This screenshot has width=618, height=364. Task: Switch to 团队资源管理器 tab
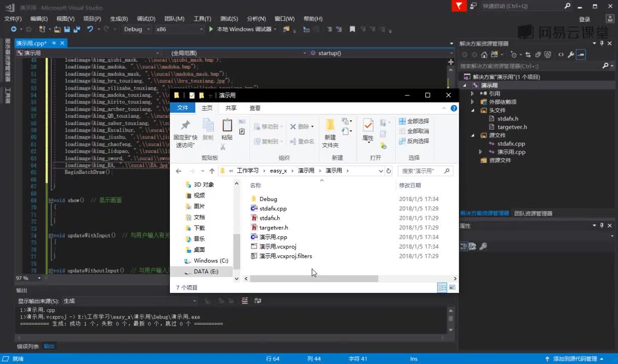533,213
